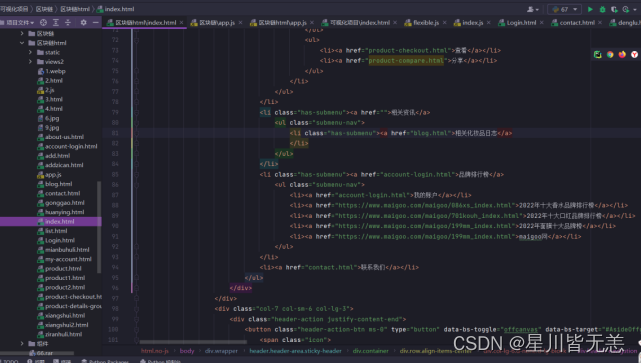Toggle code fold marker at line 85
The image size is (641, 363).
(x=137, y=175)
